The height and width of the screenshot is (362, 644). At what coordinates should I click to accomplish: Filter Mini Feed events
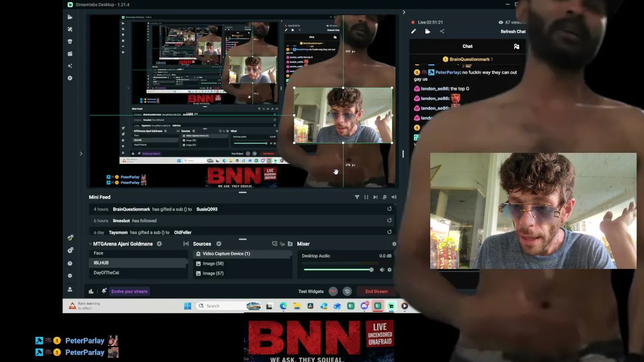(x=357, y=197)
